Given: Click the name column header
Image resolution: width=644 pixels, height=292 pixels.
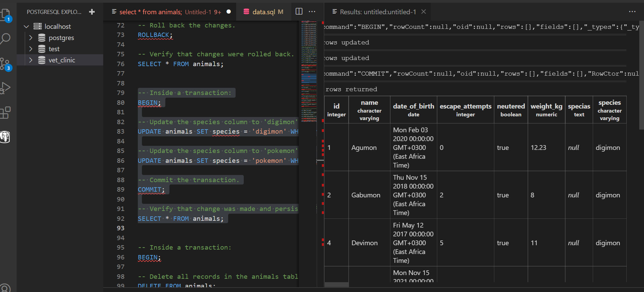Looking at the screenshot, I should (x=369, y=110).
